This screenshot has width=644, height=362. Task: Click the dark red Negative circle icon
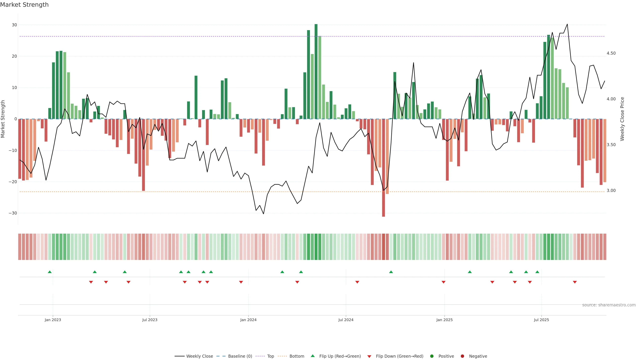tap(462, 356)
